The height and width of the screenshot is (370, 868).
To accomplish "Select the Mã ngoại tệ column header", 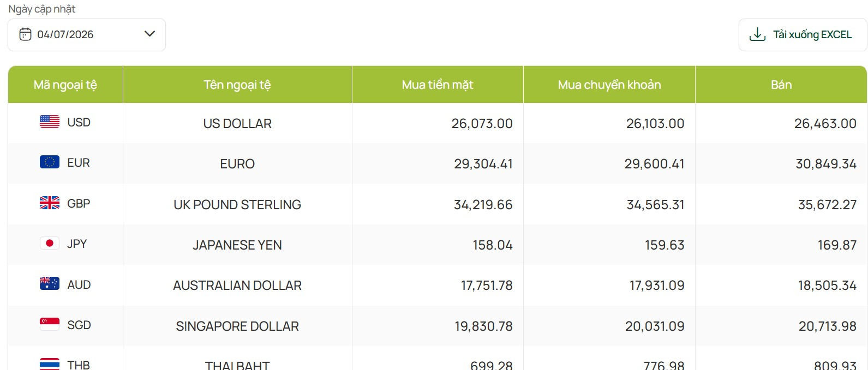I will pos(65,84).
